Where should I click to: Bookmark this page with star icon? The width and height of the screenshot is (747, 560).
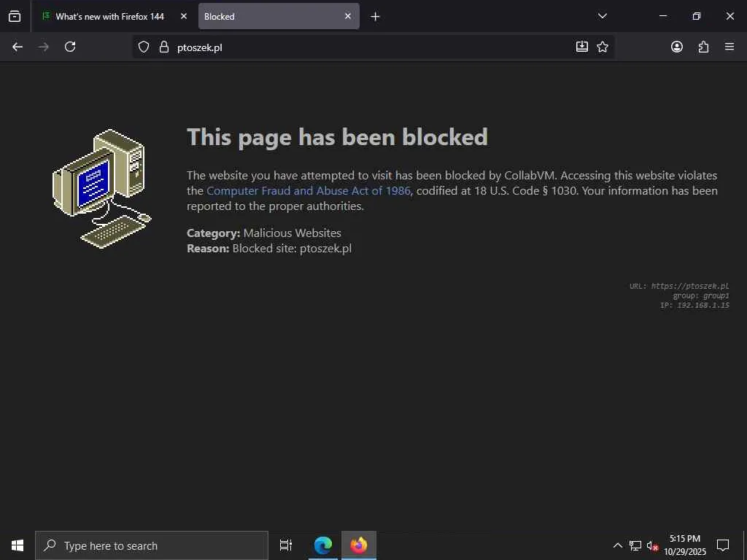click(x=603, y=47)
